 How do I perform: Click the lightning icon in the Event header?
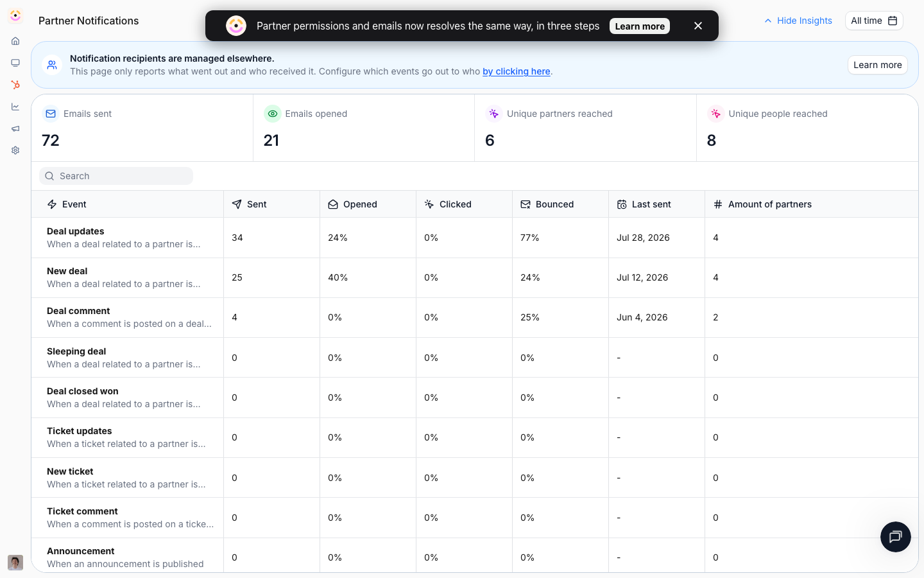52,204
